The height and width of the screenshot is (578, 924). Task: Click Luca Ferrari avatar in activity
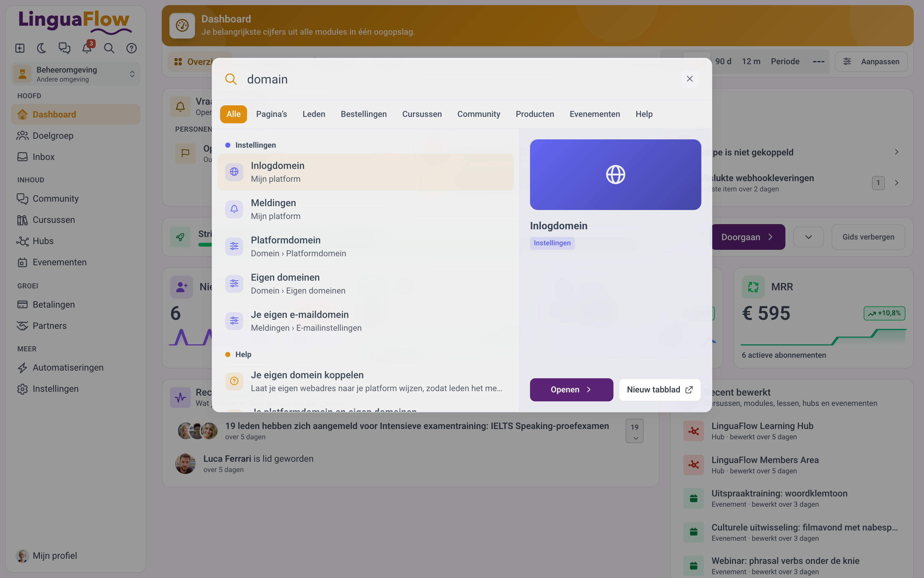[185, 464]
